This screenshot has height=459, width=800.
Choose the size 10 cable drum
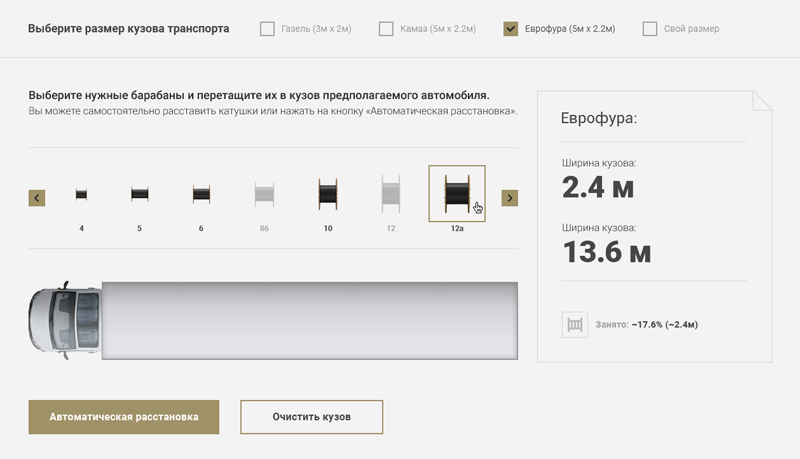point(327,194)
